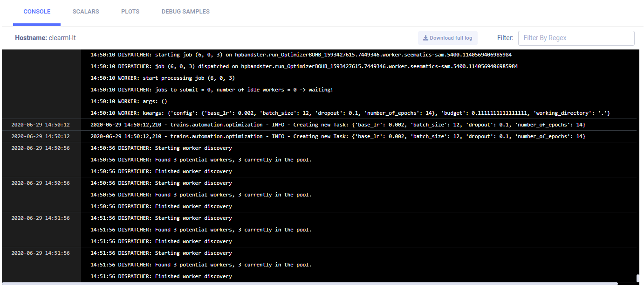Go to the Plots tab
Image resolution: width=644 pixels, height=287 pixels.
point(130,12)
